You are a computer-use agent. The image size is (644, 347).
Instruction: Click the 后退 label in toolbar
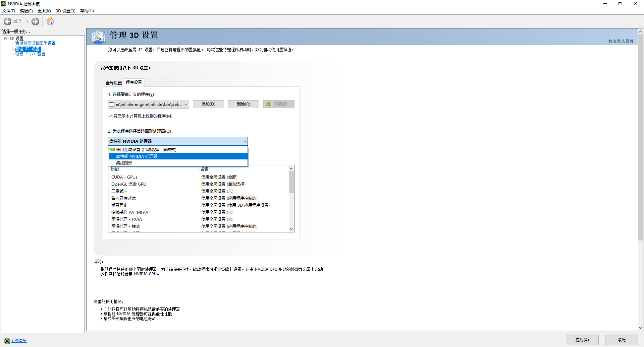click(x=17, y=21)
